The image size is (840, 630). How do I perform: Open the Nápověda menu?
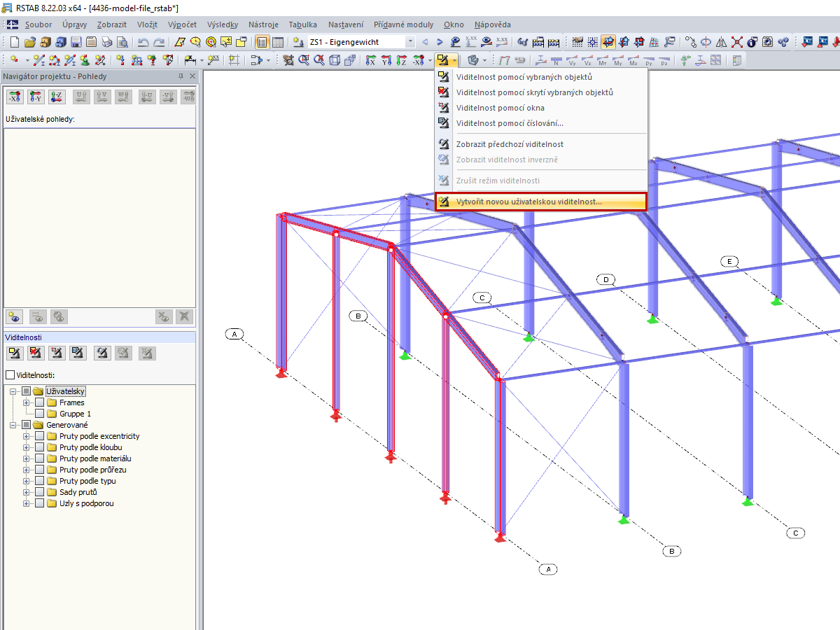tap(493, 24)
